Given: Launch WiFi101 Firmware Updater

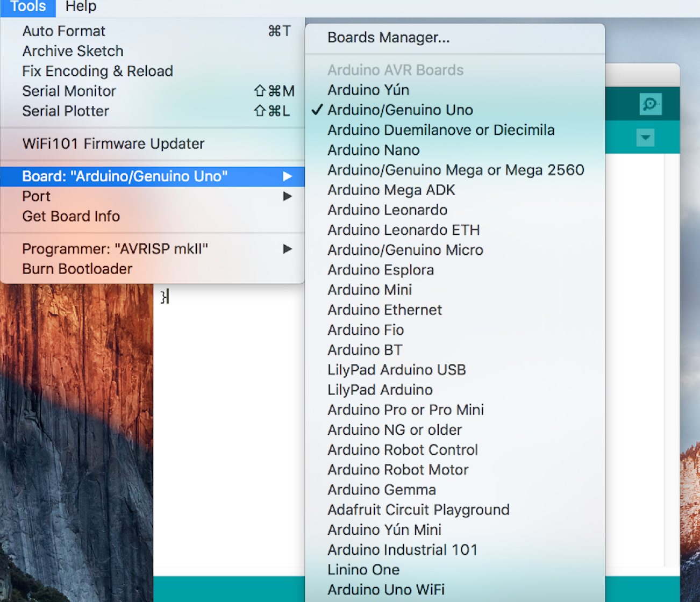Looking at the screenshot, I should 153,144.
